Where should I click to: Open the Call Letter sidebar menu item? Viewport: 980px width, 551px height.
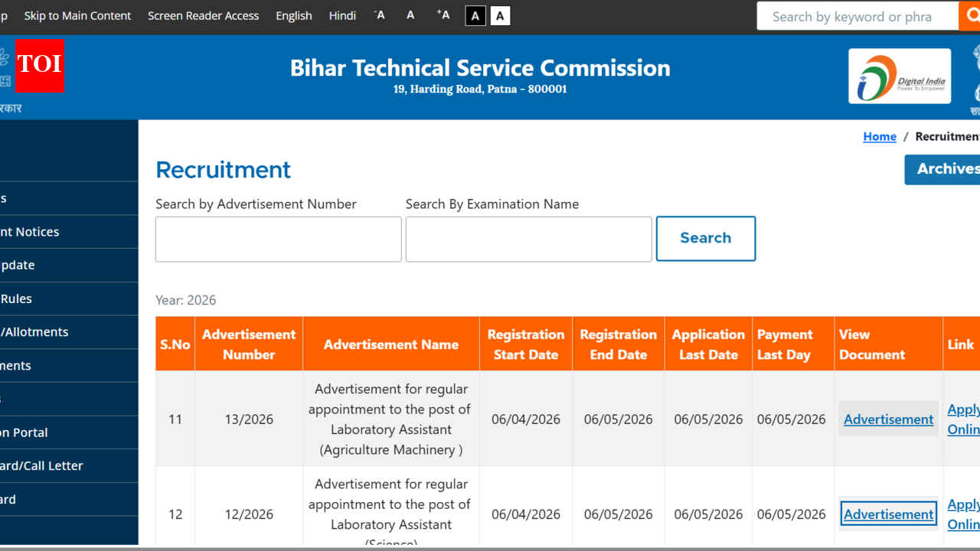pyautogui.click(x=69, y=465)
